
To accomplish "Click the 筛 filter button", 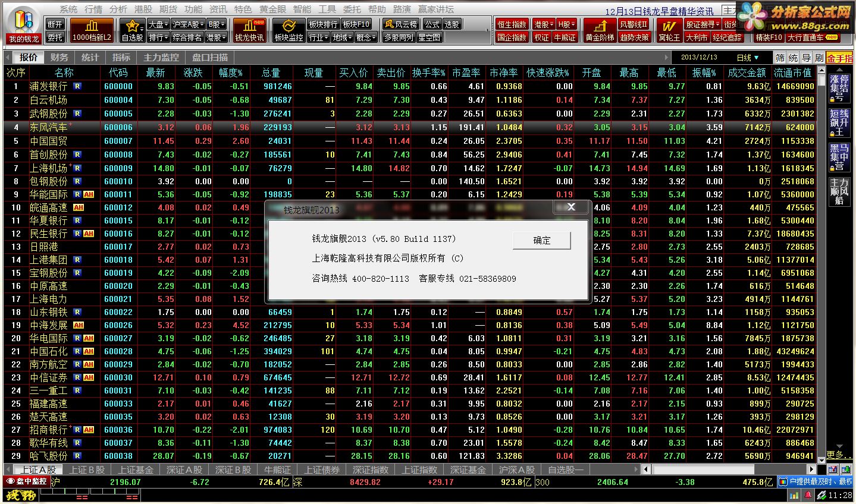I will tap(780, 58).
